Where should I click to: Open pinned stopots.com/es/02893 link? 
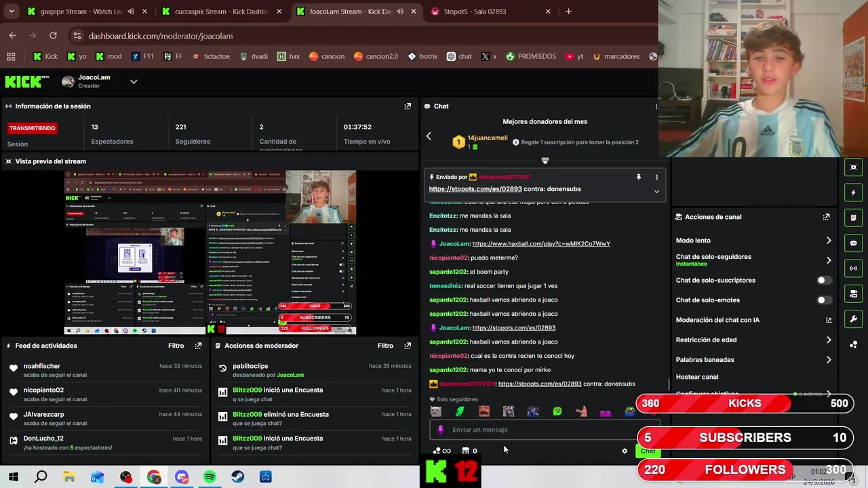(475, 189)
